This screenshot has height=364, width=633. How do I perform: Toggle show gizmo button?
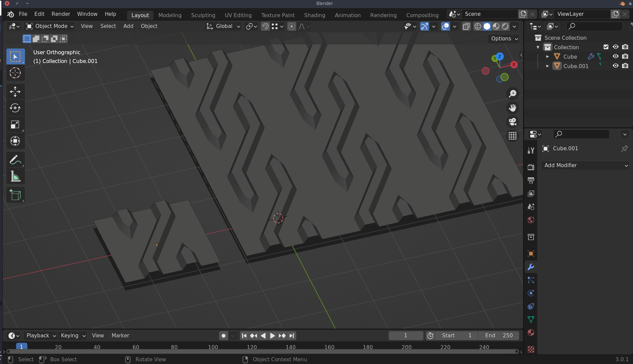tap(424, 26)
